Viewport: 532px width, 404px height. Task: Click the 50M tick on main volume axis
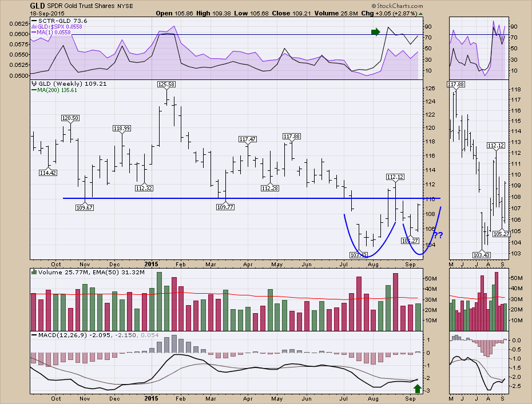click(x=430, y=279)
